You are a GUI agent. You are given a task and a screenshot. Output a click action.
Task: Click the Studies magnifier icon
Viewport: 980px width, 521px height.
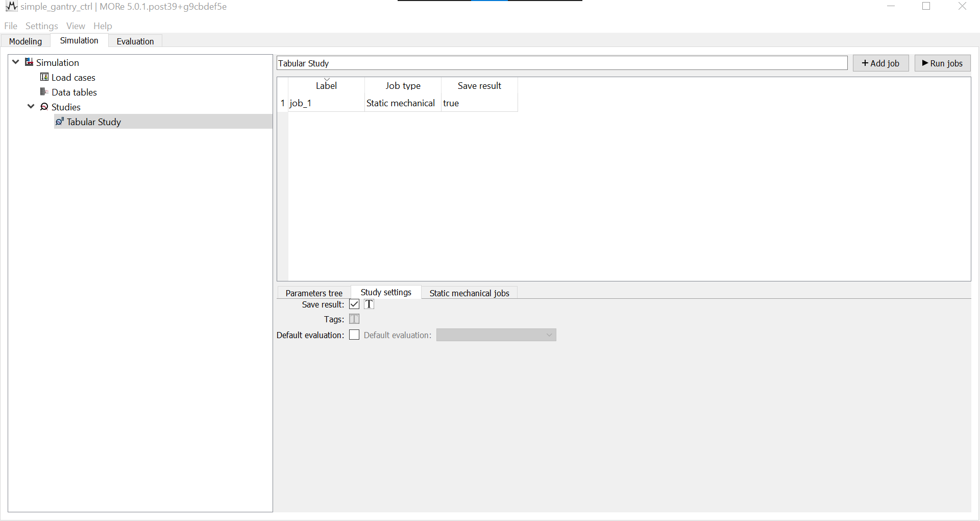coord(44,107)
